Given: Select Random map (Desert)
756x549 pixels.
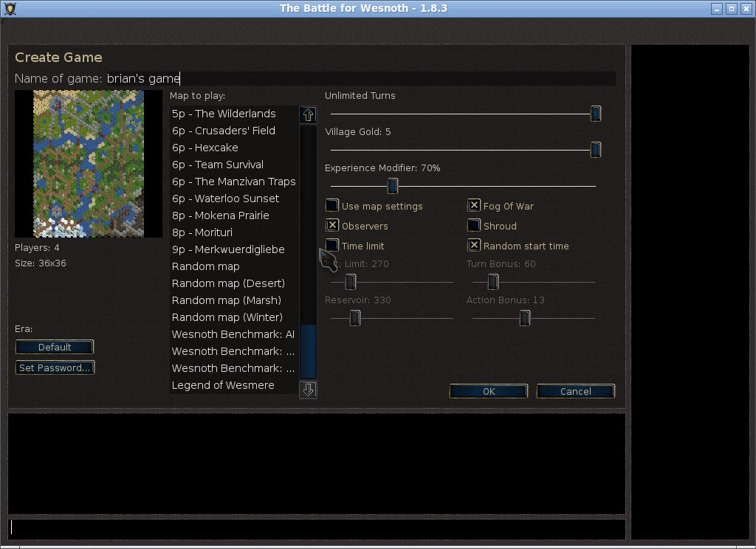Looking at the screenshot, I should tap(234, 283).
